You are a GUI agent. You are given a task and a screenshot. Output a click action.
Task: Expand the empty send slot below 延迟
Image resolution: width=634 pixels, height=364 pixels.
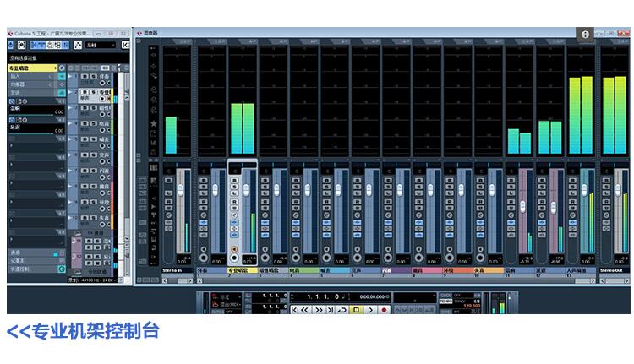click(11, 145)
